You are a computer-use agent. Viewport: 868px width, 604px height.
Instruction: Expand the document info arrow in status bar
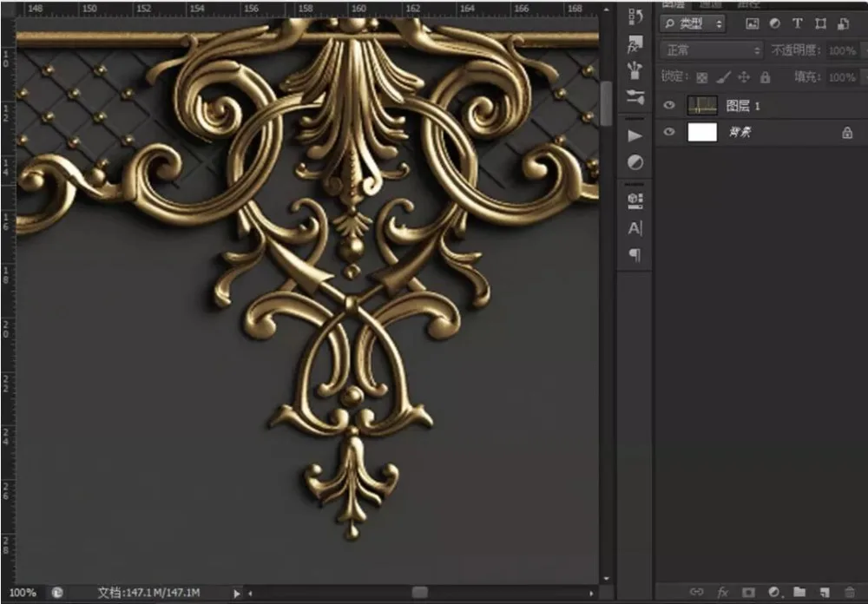tap(238, 593)
